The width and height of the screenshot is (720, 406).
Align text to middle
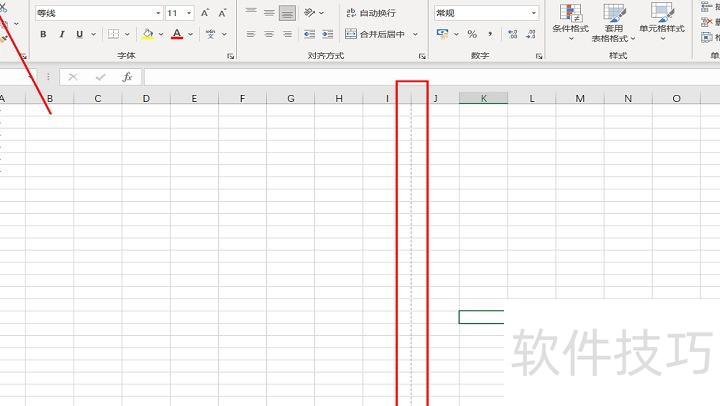tap(269, 13)
